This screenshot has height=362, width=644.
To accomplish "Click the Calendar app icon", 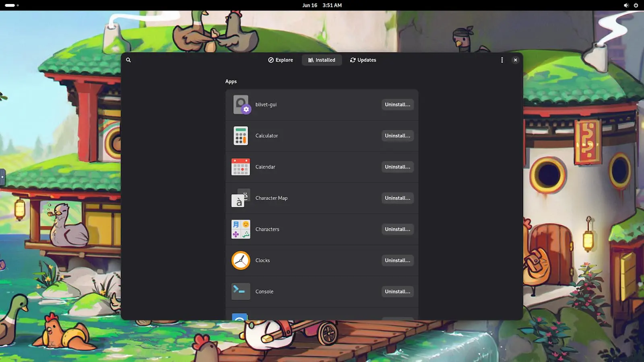I will 241,167.
